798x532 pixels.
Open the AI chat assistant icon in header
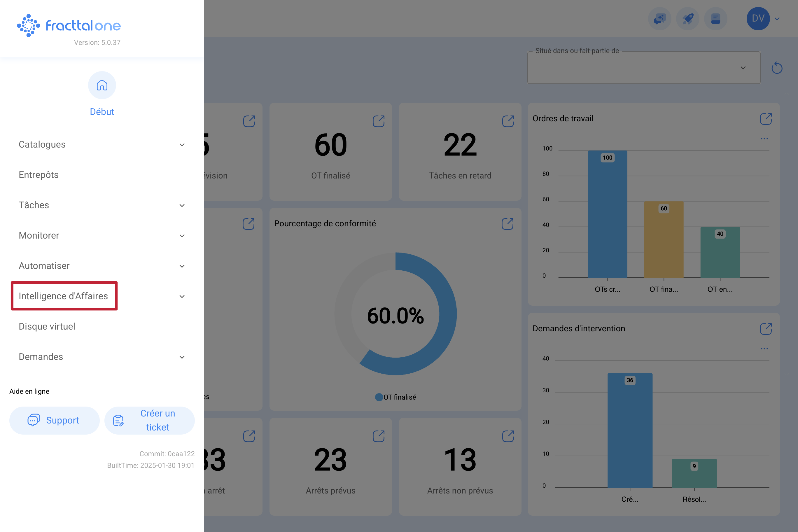[x=659, y=19]
